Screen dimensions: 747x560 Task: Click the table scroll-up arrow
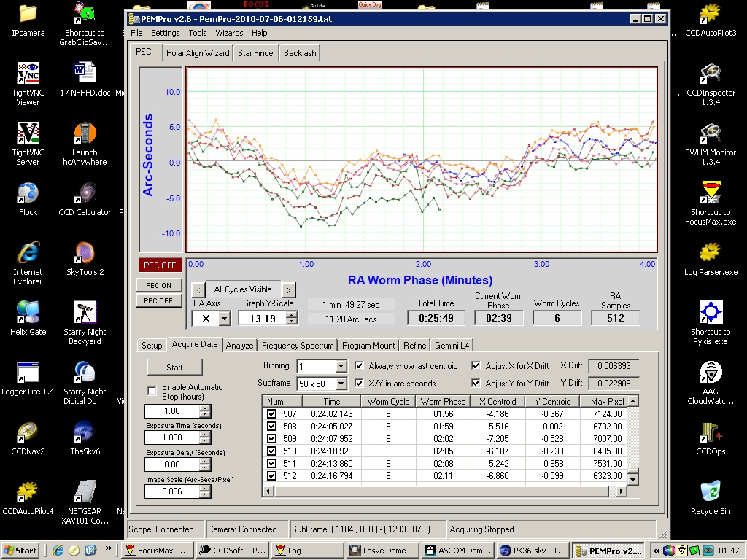pyautogui.click(x=632, y=401)
